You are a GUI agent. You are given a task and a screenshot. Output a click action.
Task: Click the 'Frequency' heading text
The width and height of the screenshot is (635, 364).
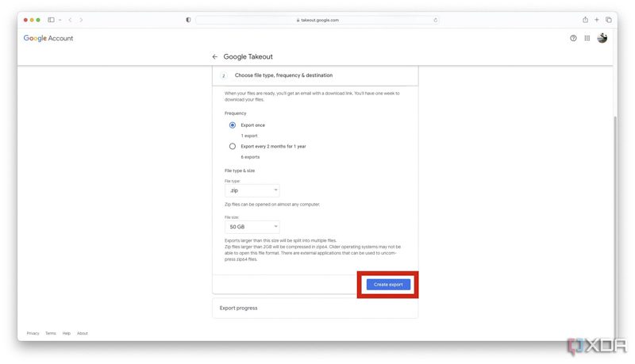[x=235, y=113]
